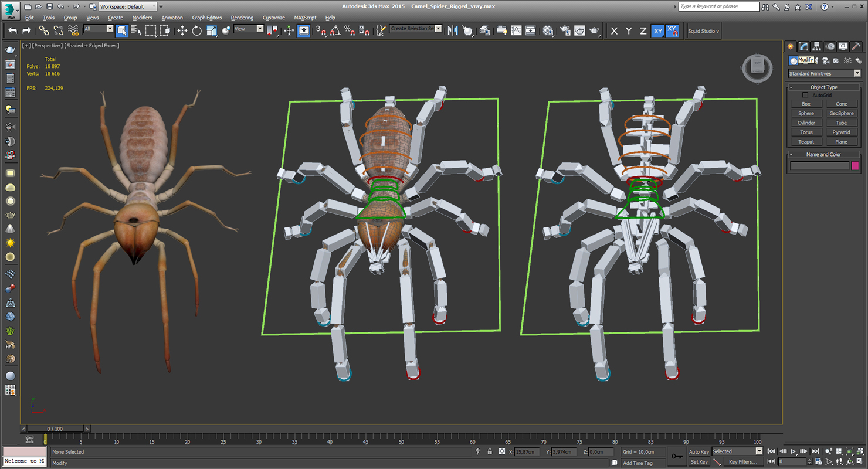Open Select by Name dialog
868x469 pixels.
tap(136, 30)
